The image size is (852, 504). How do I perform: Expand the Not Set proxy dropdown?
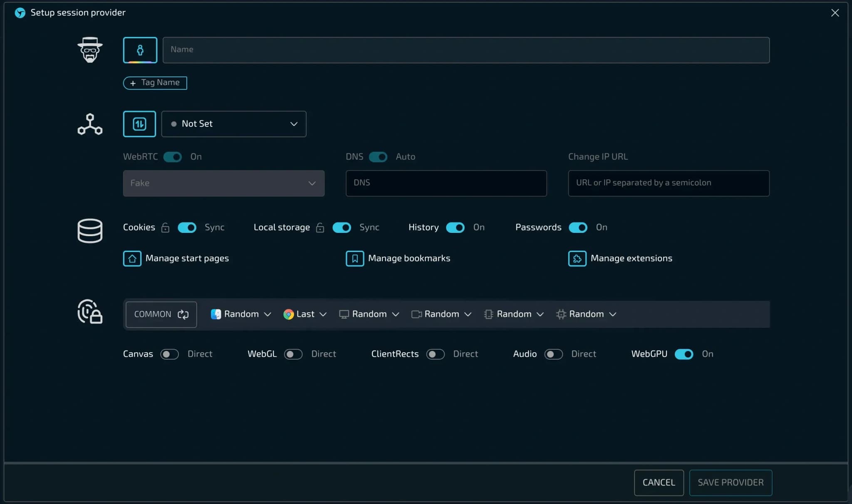pyautogui.click(x=233, y=124)
